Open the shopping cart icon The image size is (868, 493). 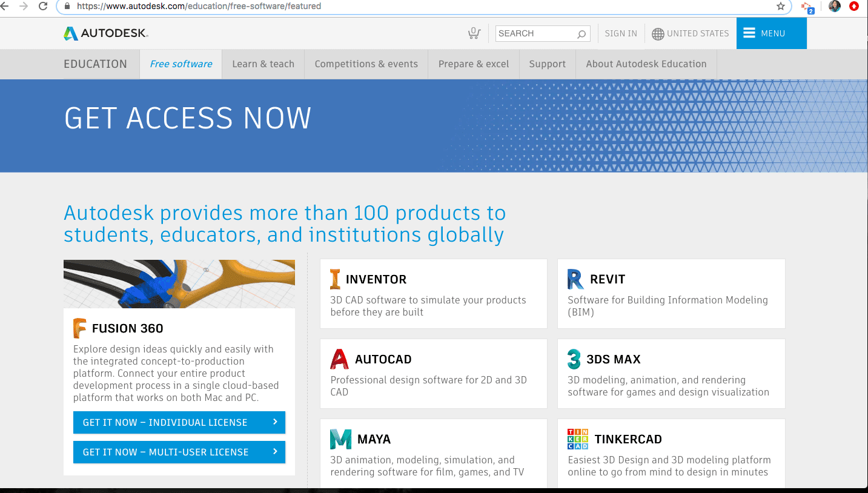click(x=474, y=33)
